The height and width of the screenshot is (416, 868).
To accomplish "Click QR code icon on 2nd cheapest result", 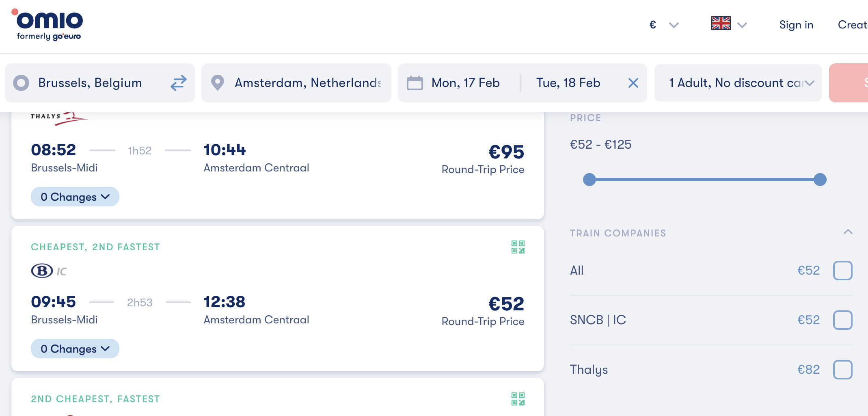I will pos(518,399).
